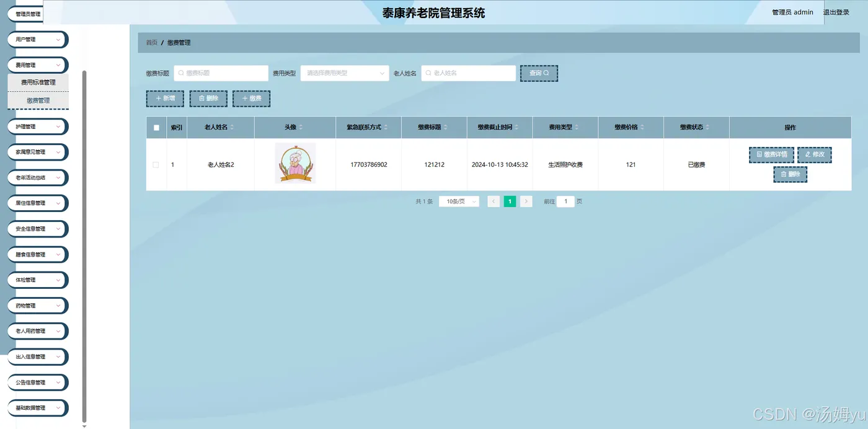Check the row checkbox for 老人姓名2
This screenshot has width=868, height=429.
[156, 165]
